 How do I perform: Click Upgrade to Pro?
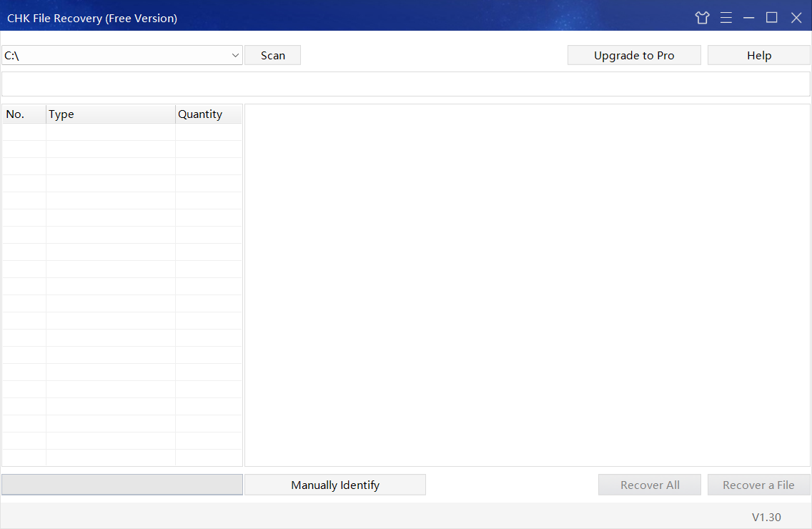634,56
